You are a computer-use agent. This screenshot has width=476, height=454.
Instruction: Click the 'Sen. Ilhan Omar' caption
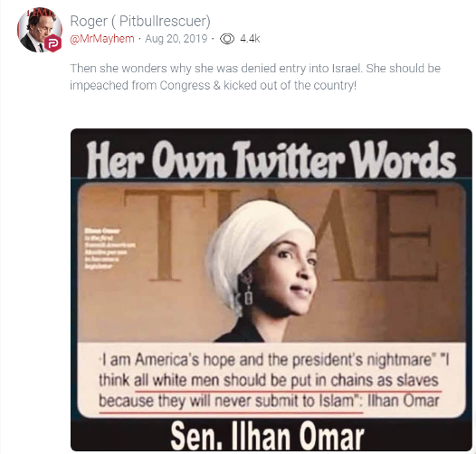(x=267, y=436)
